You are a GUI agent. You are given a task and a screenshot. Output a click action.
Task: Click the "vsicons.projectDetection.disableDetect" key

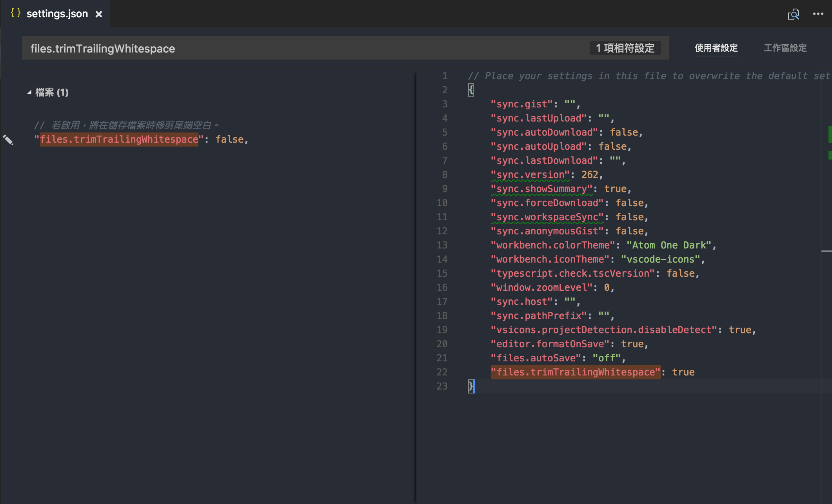(x=604, y=330)
